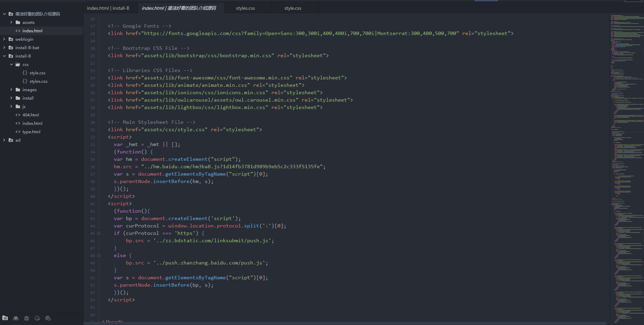Click the owl.carousel.min.css path on line 27
644x325 pixels.
[220, 100]
